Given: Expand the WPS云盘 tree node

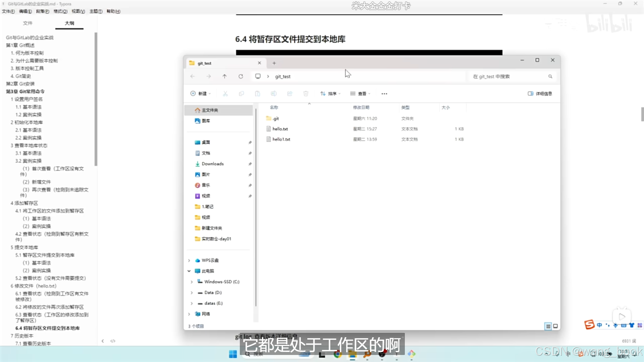Looking at the screenshot, I should [x=189, y=260].
